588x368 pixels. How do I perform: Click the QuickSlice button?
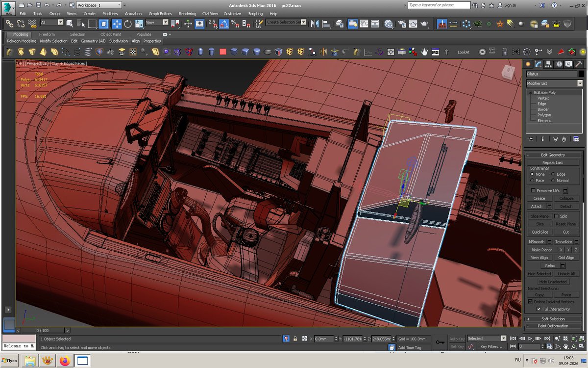tap(539, 232)
